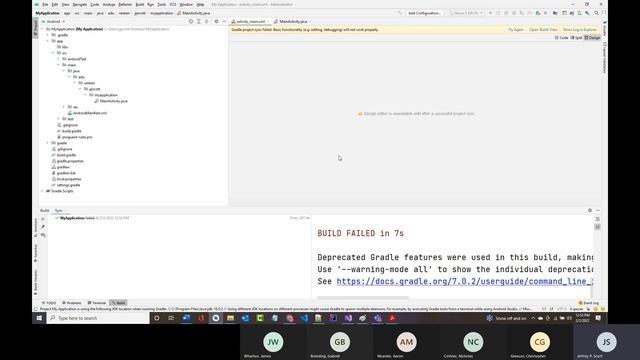
Task: Open the Terminal tool tab
Action: [x=97, y=303]
